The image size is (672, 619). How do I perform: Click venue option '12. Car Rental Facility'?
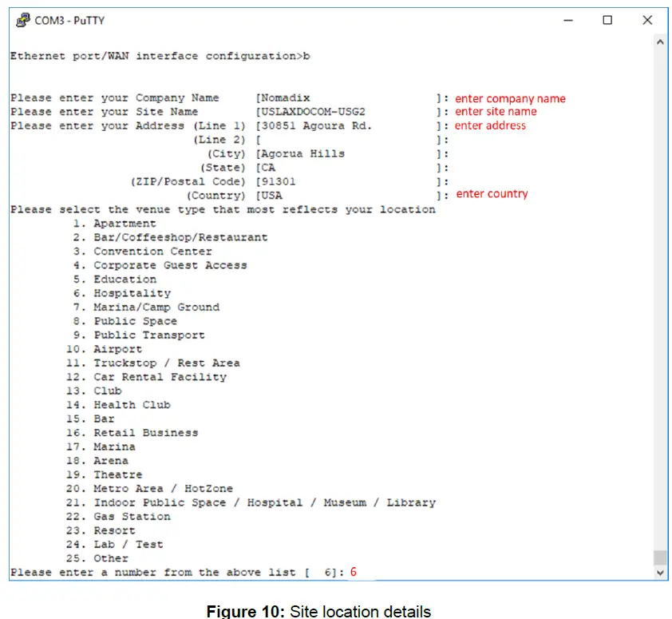pos(146,377)
